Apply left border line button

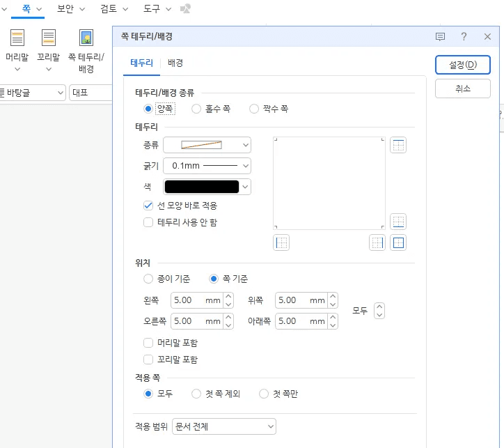pyautogui.click(x=281, y=243)
